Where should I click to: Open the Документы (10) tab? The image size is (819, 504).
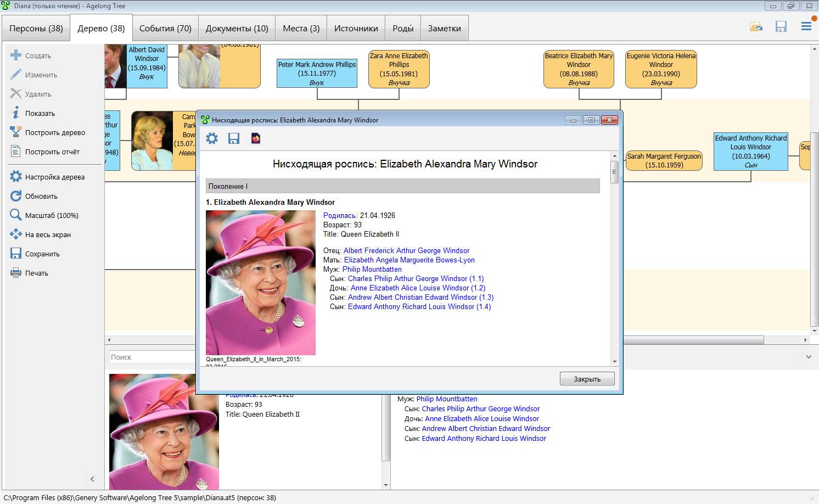coord(237,29)
